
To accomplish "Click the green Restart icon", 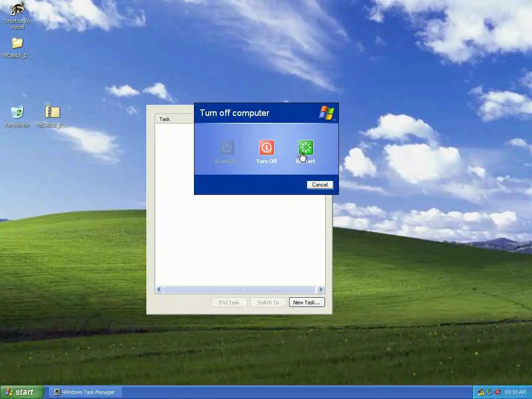I will tap(305, 148).
